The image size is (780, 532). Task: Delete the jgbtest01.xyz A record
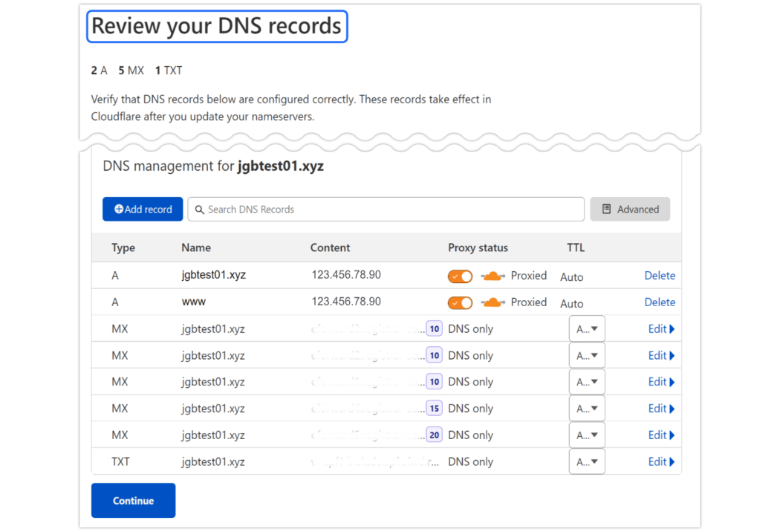pos(660,276)
